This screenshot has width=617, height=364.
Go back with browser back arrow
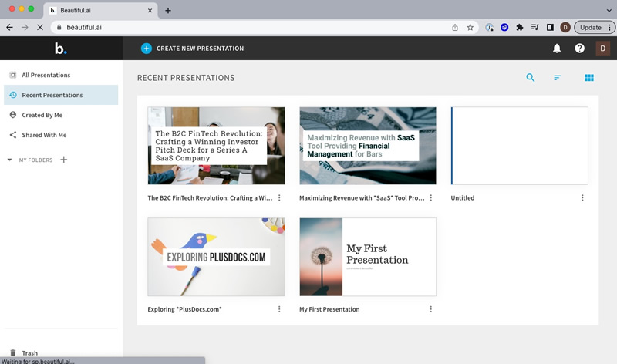(9, 27)
